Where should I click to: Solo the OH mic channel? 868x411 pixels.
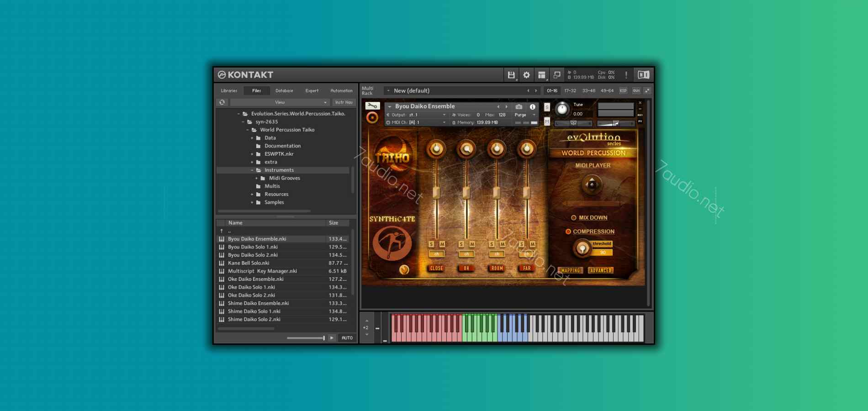(x=461, y=244)
